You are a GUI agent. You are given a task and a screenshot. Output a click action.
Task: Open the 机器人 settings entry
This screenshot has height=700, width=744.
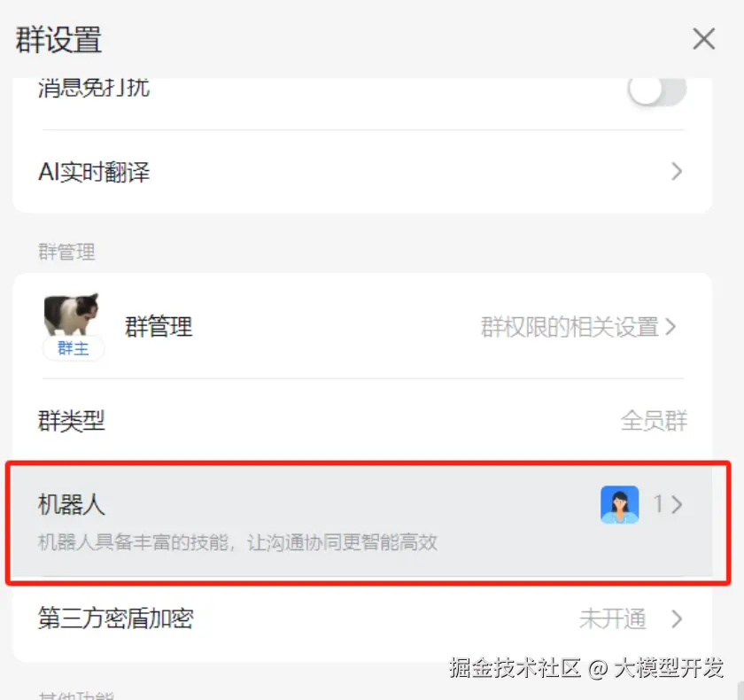pyautogui.click(x=362, y=522)
